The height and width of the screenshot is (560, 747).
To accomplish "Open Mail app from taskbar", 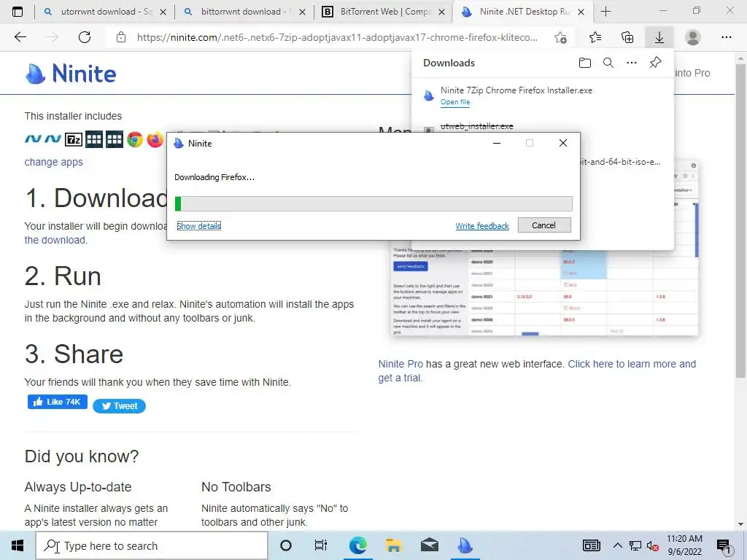I will [429, 545].
